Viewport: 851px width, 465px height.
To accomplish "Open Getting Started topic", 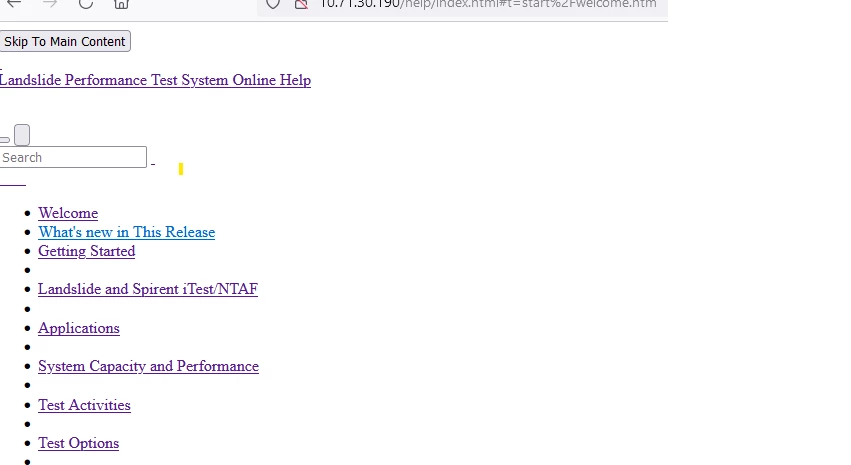I will (x=86, y=251).
